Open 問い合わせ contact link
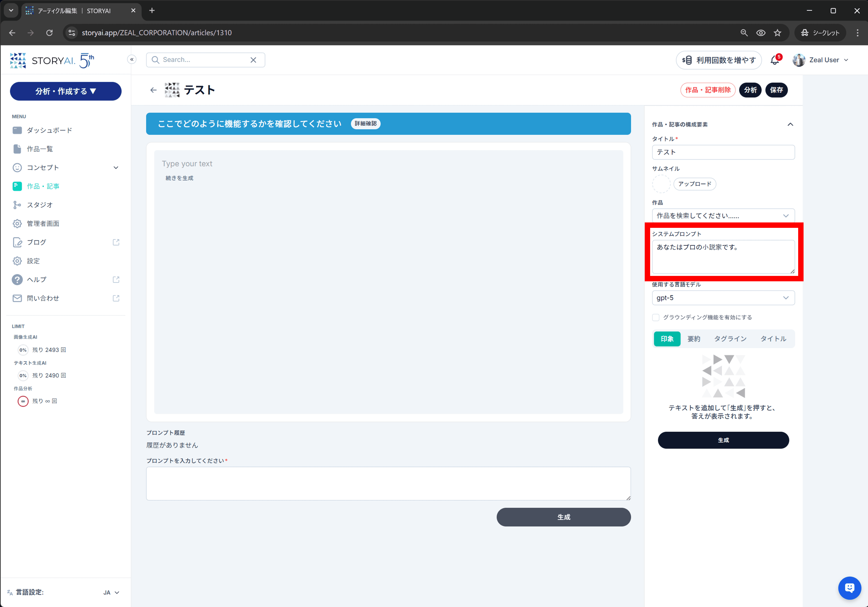 pos(65,298)
